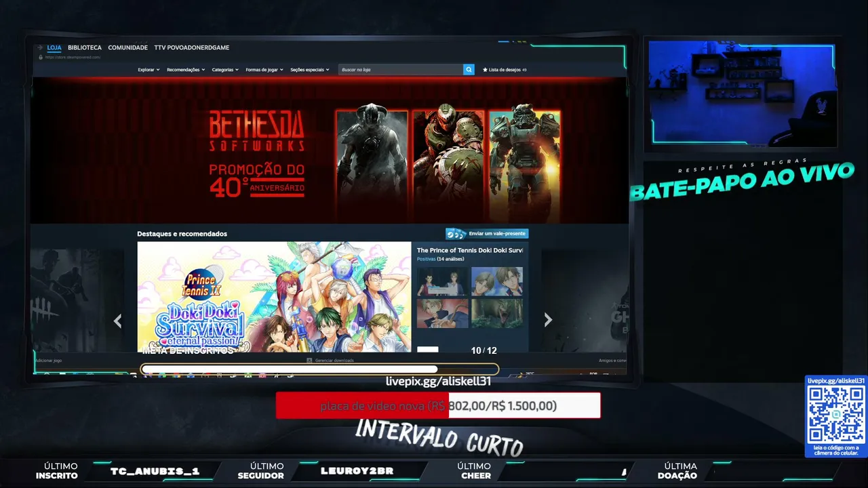Click the Destaques e recomendados heading
The height and width of the screenshot is (488, 868).
click(x=182, y=234)
